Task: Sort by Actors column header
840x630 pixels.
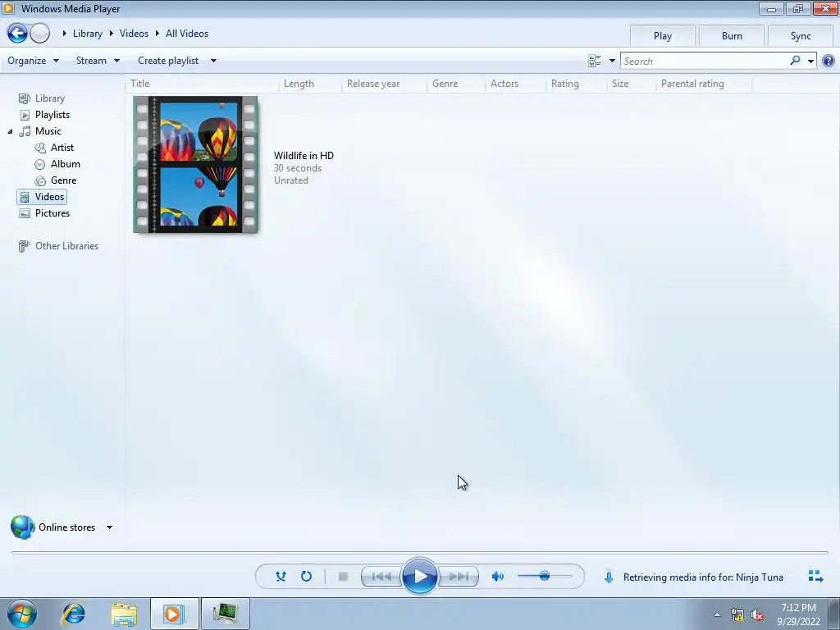Action: [x=516, y=84]
